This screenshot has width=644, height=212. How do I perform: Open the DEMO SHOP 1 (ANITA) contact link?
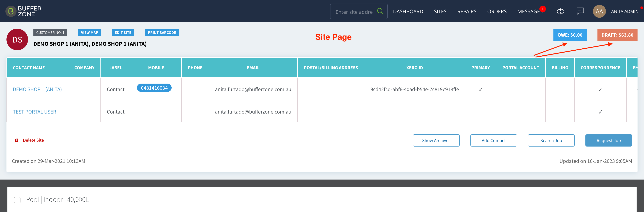(37, 89)
